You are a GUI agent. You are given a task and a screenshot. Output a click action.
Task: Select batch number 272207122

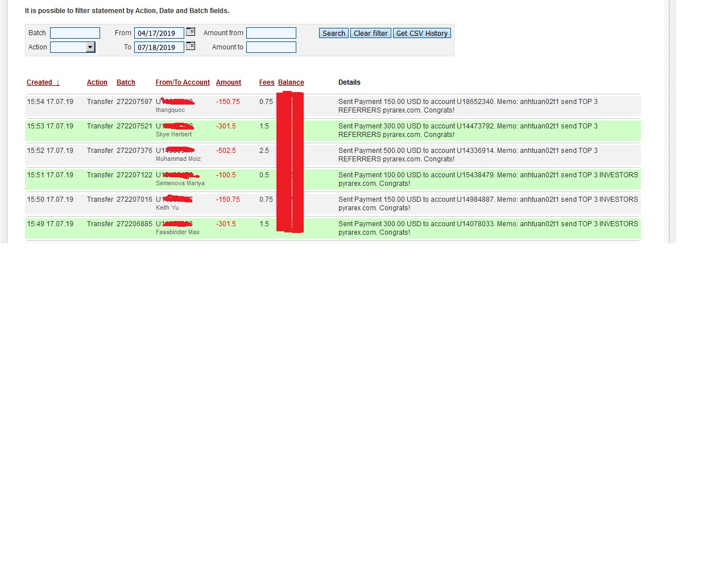pyautogui.click(x=134, y=175)
